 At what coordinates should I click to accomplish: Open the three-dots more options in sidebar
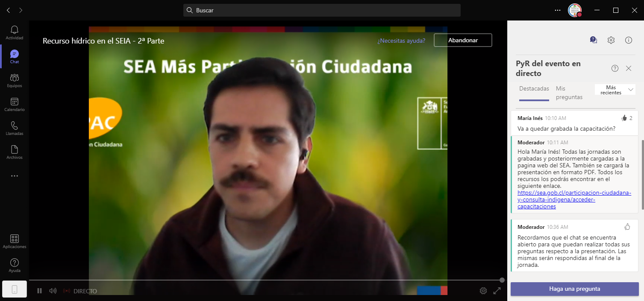pyautogui.click(x=15, y=176)
